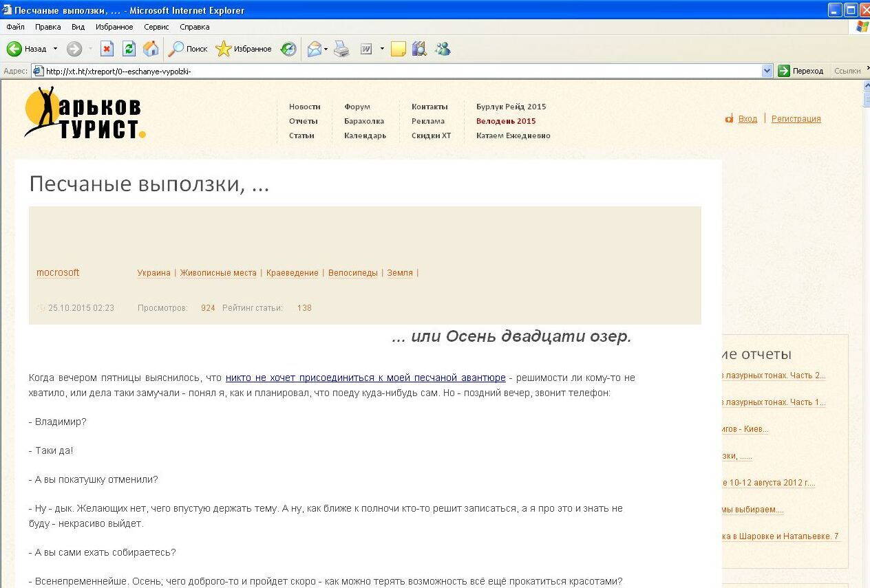Open the address bar dropdown list
The height and width of the screenshot is (588, 870).
pyautogui.click(x=767, y=71)
